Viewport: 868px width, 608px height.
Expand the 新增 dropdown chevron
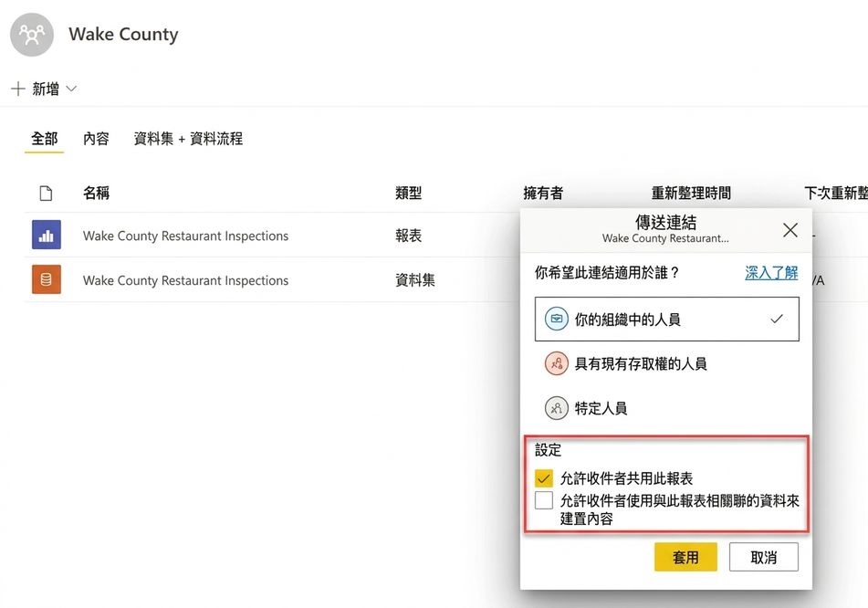click(71, 89)
